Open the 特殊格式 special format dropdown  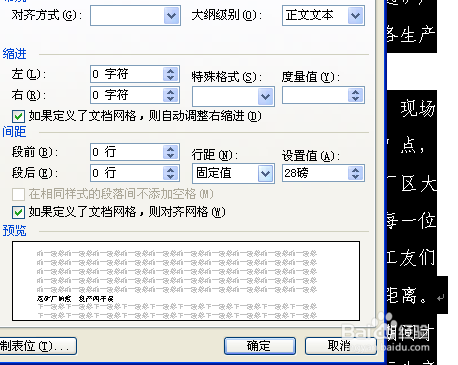[x=266, y=97]
